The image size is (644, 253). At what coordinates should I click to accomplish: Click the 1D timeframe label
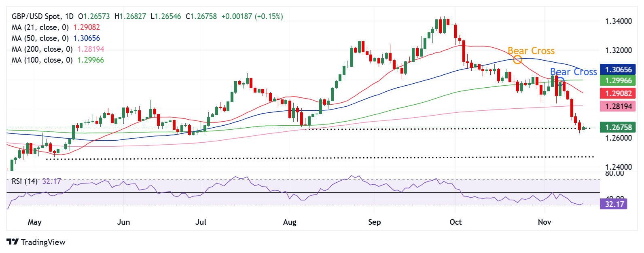(x=69, y=17)
